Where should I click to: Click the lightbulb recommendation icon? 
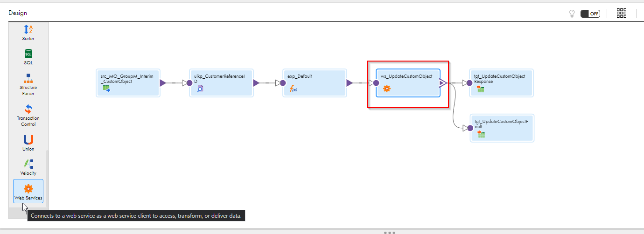(572, 14)
